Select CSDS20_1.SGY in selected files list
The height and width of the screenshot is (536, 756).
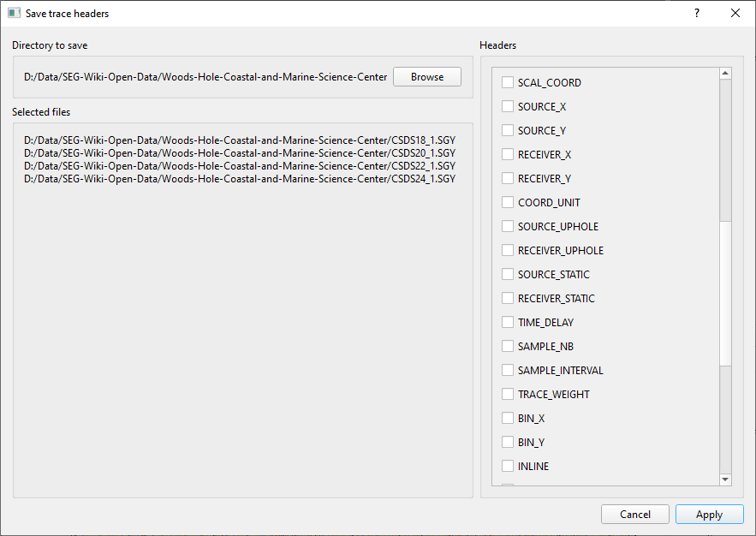pos(240,153)
